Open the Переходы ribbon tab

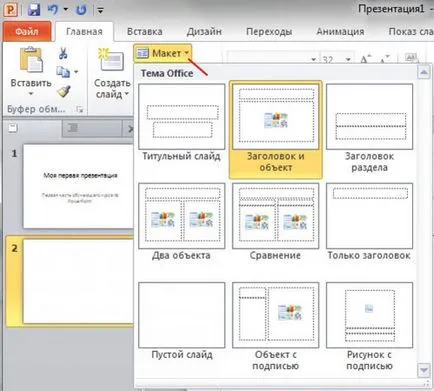pyautogui.click(x=269, y=32)
